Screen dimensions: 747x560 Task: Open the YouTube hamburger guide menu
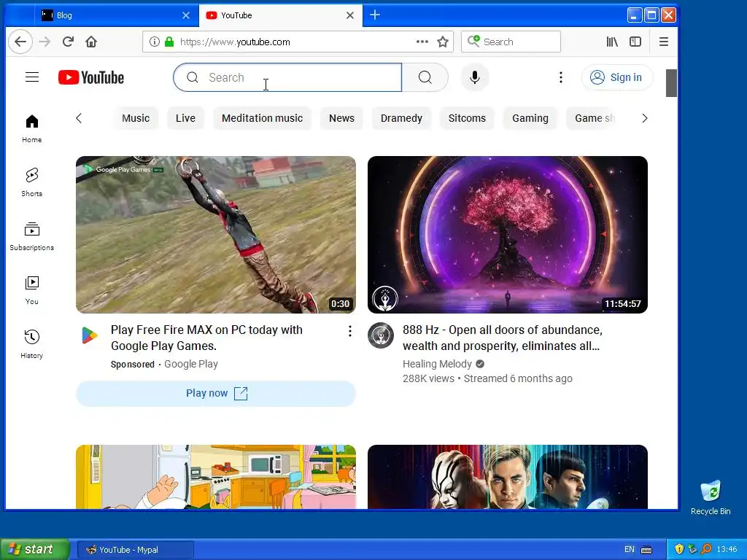(32, 77)
